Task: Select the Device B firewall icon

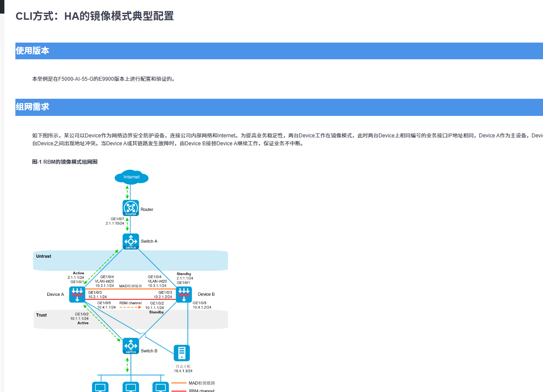Action: coord(184,294)
